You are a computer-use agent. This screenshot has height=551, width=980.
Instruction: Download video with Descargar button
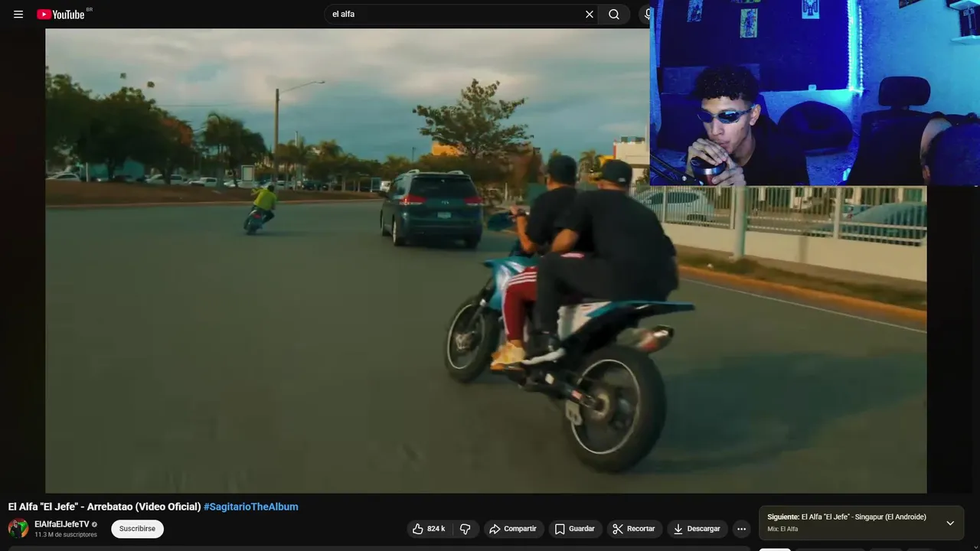point(697,529)
